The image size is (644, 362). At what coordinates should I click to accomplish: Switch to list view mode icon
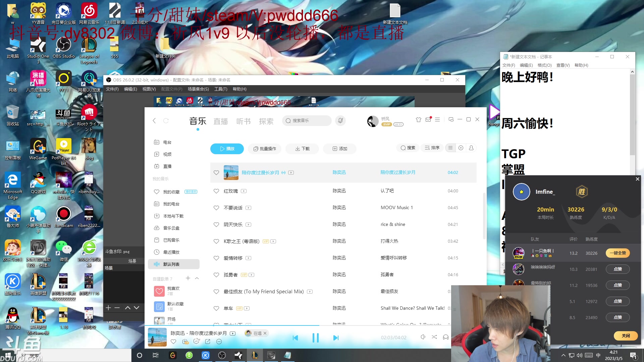coord(450,148)
